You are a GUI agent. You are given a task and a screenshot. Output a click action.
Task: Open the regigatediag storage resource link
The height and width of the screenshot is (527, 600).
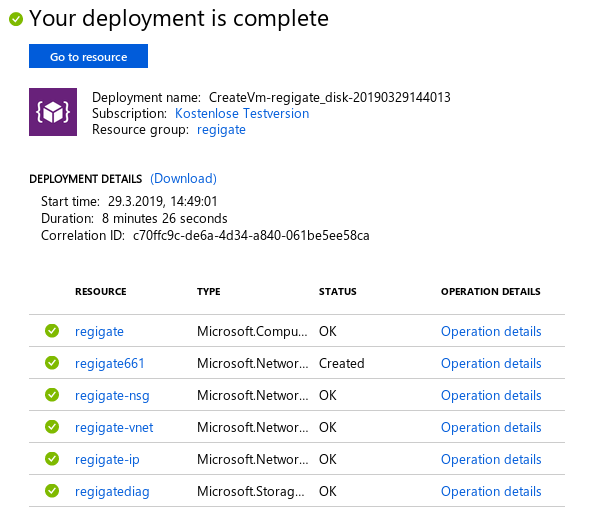point(112,491)
